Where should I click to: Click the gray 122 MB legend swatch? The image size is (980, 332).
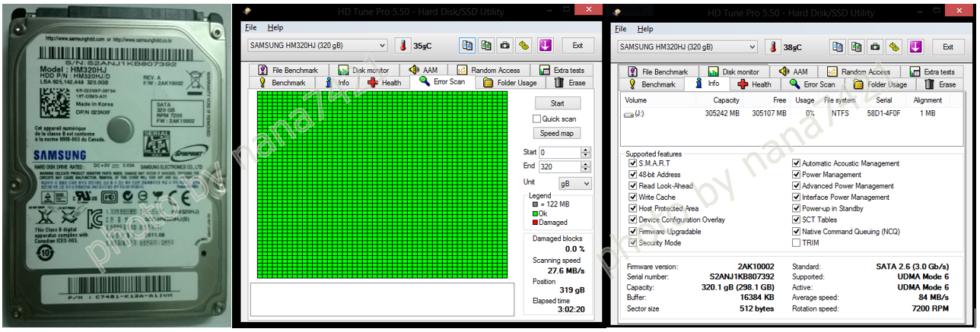535,204
